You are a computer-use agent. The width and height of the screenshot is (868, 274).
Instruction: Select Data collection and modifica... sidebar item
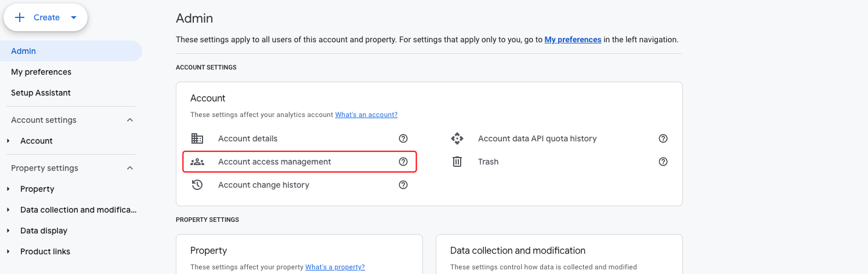coord(78,210)
